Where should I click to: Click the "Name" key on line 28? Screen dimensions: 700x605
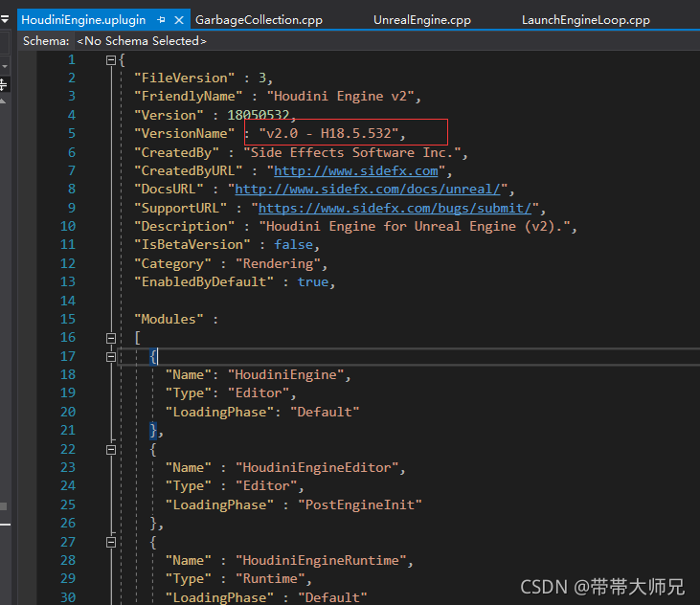point(188,561)
